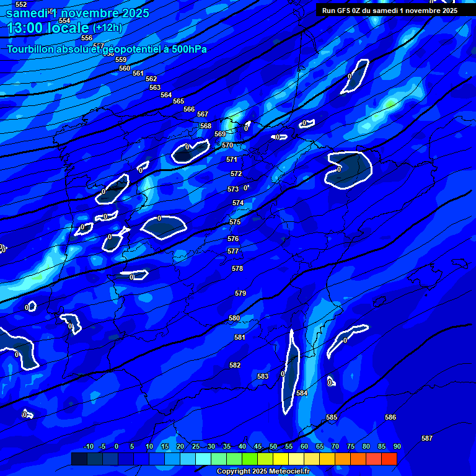The width and height of the screenshot is (476, 476).
Task: Click the 580 geopotential contour label
Action: pos(234,318)
